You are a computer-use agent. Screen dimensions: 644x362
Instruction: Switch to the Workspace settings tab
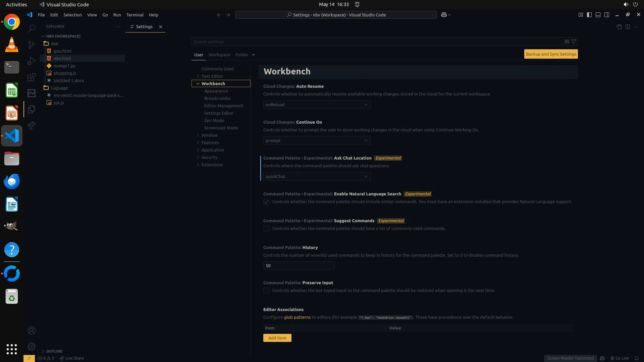click(x=219, y=55)
